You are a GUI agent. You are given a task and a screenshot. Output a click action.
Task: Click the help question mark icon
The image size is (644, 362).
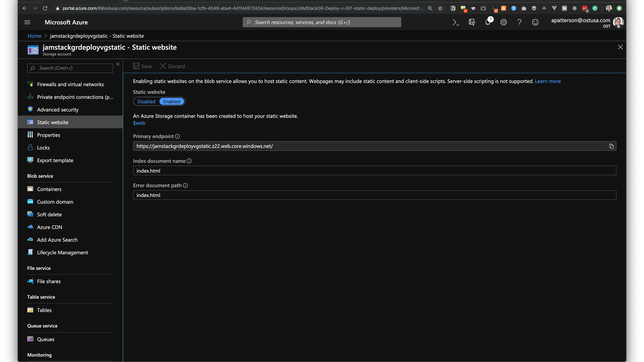pos(519,22)
